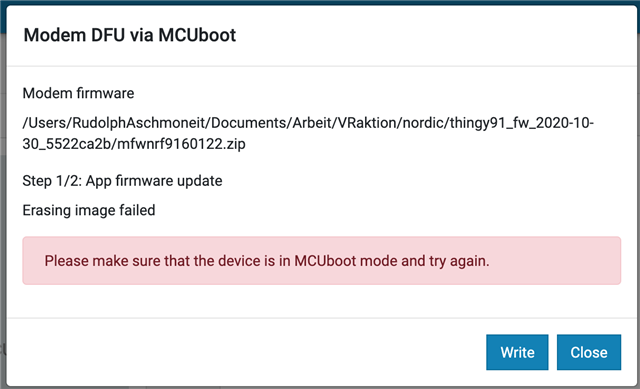Click Please make sure in the alert text

pyautogui.click(x=87, y=261)
